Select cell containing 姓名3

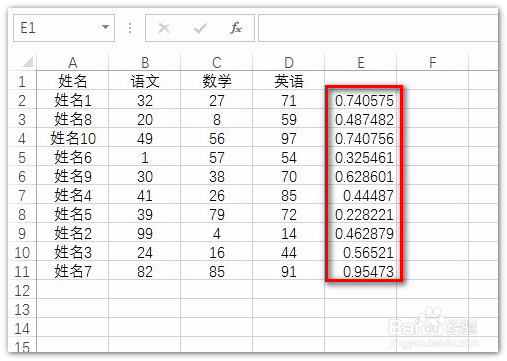pyautogui.click(x=72, y=252)
